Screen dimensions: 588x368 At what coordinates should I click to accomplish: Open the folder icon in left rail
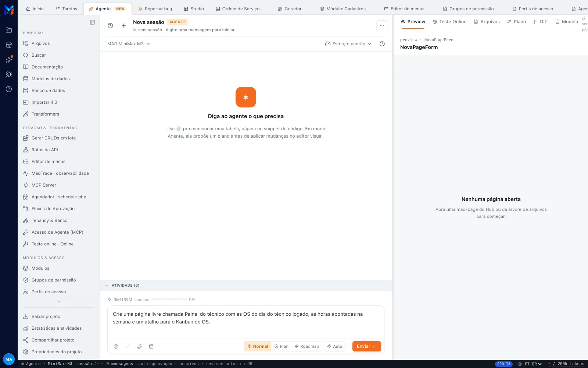(x=9, y=30)
